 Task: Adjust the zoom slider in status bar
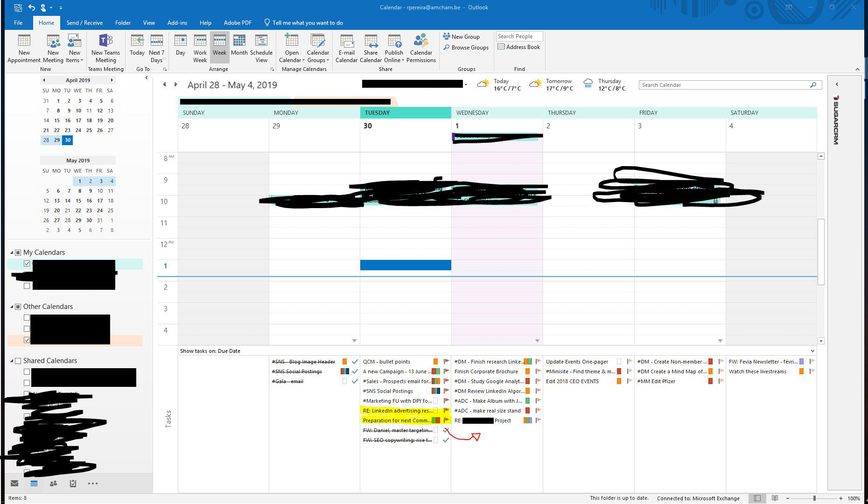[814, 498]
